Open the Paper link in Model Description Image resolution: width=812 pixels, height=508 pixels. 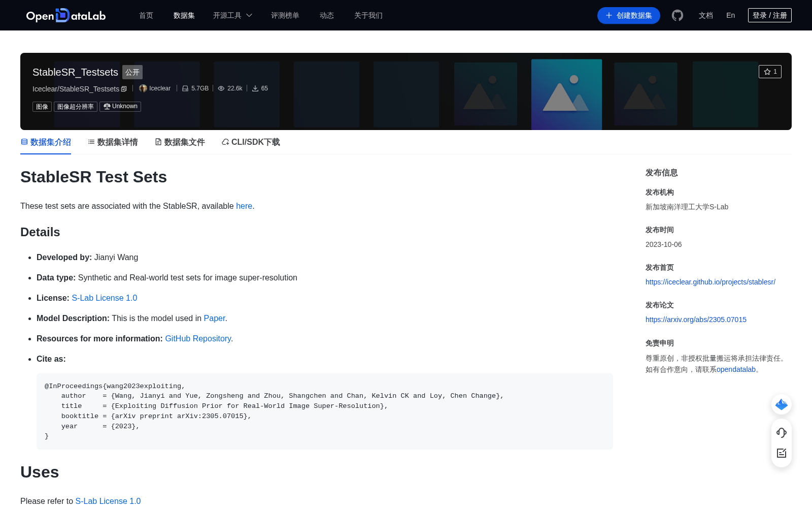click(214, 319)
